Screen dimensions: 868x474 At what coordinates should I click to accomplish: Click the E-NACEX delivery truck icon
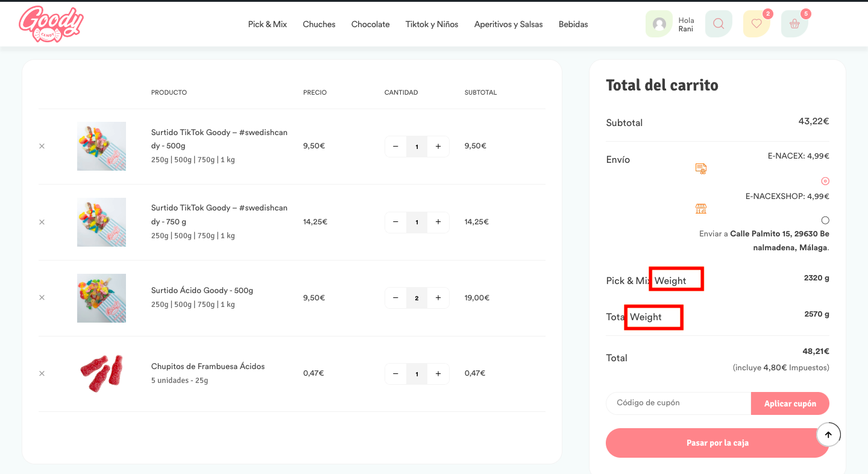[700, 168]
